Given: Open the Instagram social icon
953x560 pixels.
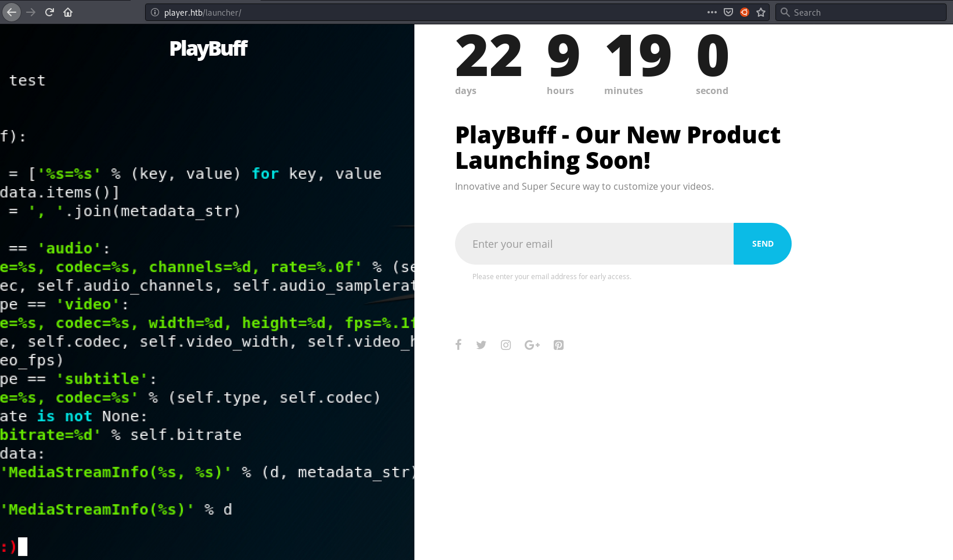Looking at the screenshot, I should [506, 345].
